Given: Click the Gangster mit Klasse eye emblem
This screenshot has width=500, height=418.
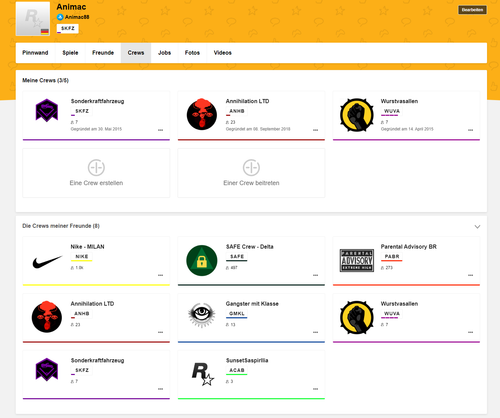Looking at the screenshot, I should pos(202,315).
